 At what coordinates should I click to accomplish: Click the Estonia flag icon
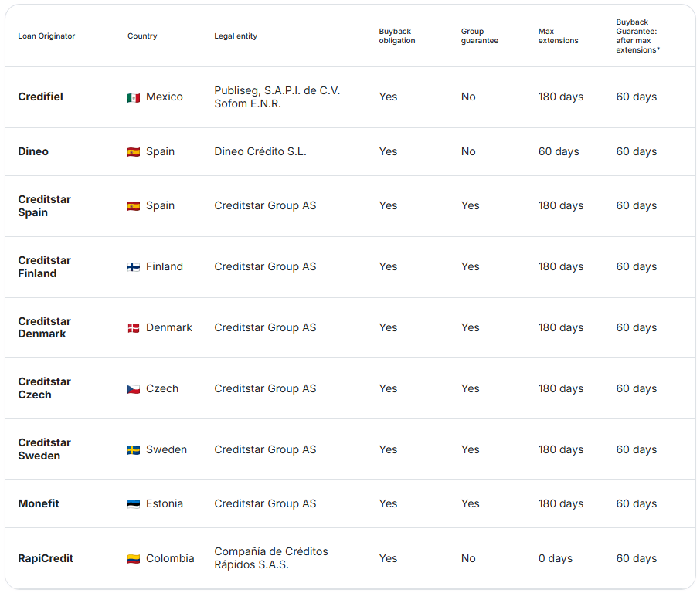tap(134, 504)
